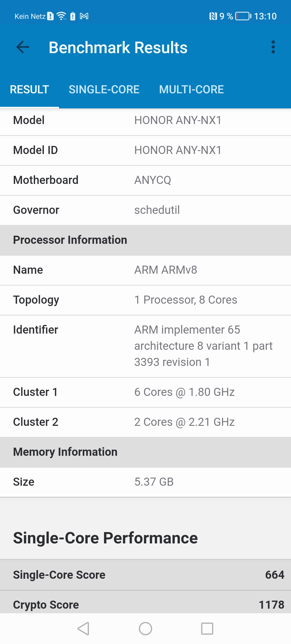
Task: Tap the battery indicator icon
Action: click(243, 16)
